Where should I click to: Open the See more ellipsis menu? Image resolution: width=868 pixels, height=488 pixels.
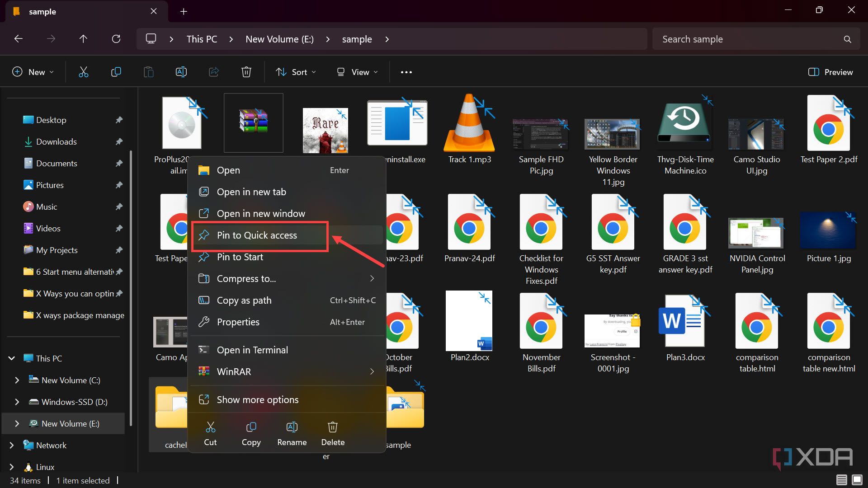point(406,72)
